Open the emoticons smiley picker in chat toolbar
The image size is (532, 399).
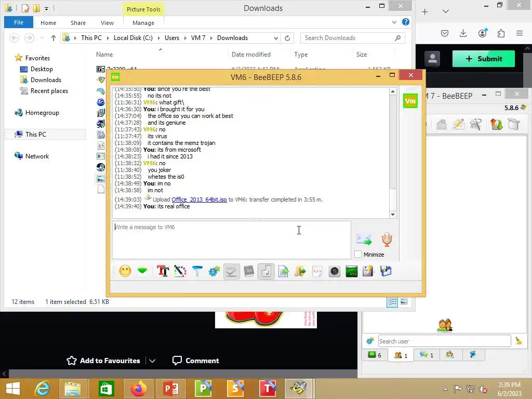point(125,271)
